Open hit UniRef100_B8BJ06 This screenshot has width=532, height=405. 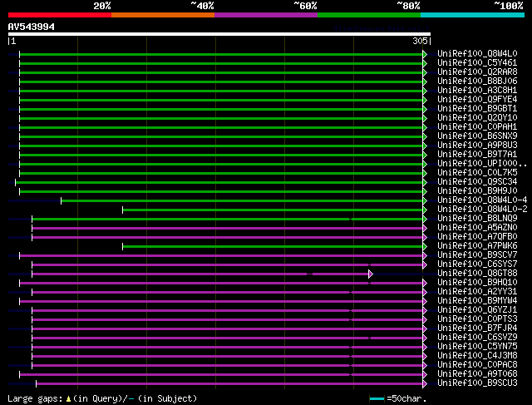pyautogui.click(x=477, y=81)
